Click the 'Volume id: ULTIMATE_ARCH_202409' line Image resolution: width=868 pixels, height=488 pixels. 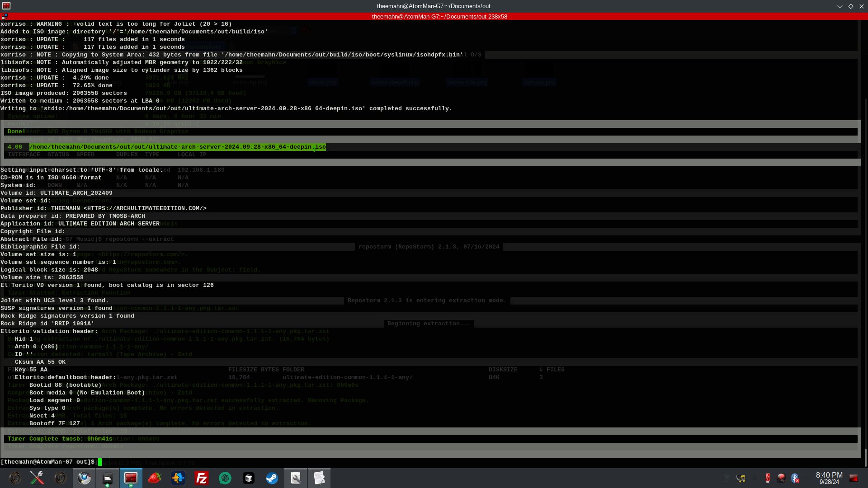(x=57, y=193)
